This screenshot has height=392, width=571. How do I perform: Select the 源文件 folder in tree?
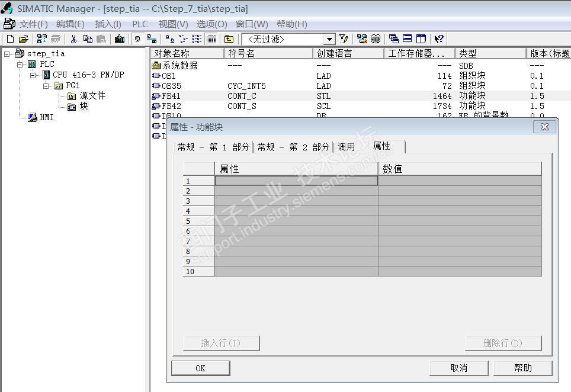[92, 96]
